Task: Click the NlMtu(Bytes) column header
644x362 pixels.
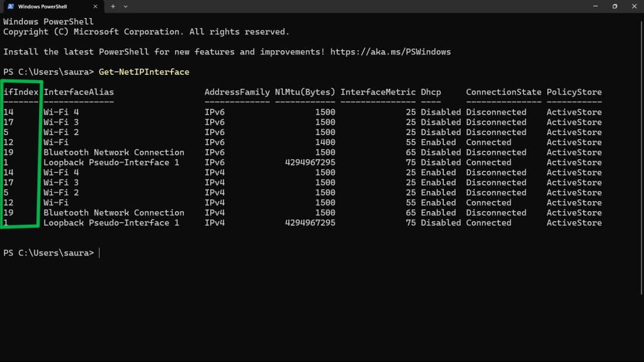Action: click(x=305, y=92)
